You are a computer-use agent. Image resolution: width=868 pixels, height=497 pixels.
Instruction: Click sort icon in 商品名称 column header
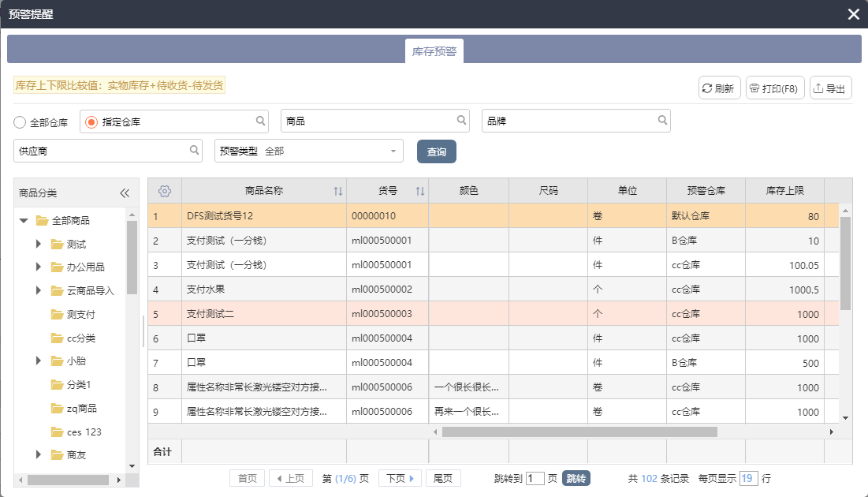(338, 191)
